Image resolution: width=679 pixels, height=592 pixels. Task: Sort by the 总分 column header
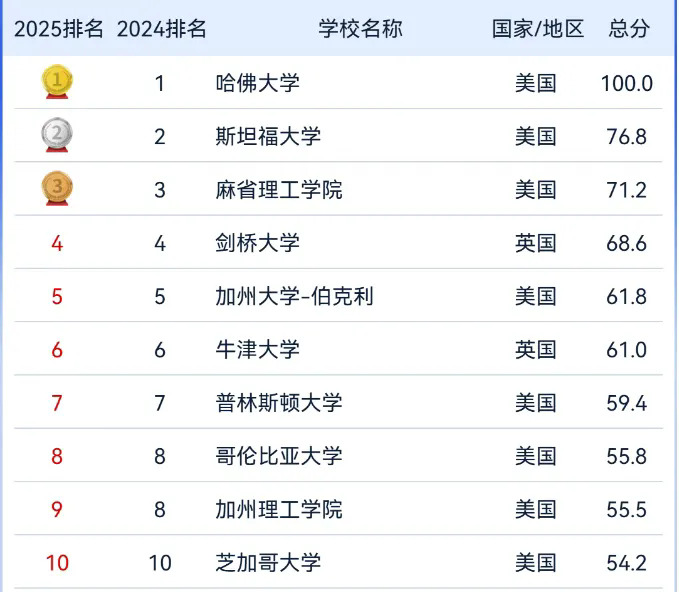628,29
